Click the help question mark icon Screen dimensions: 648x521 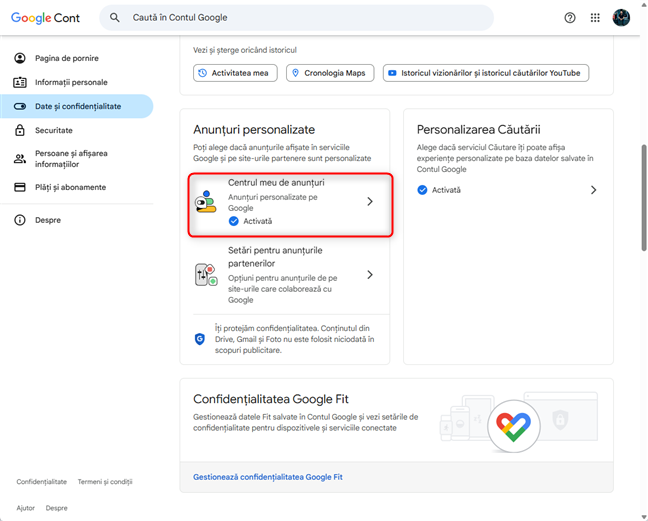[x=570, y=17]
